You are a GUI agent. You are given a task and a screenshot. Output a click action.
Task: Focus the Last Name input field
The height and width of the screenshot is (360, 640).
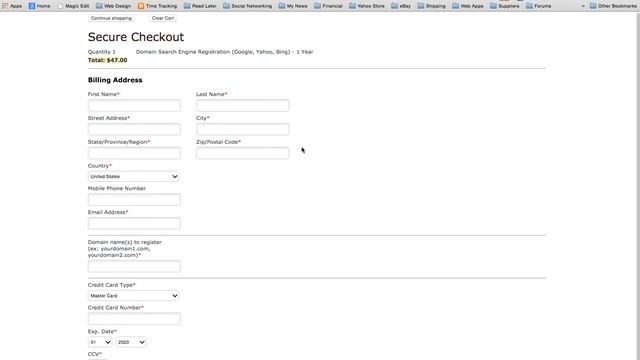tap(242, 105)
